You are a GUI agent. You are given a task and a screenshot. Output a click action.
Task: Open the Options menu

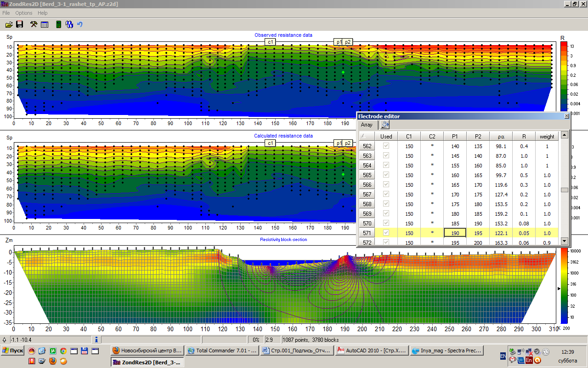tap(24, 13)
